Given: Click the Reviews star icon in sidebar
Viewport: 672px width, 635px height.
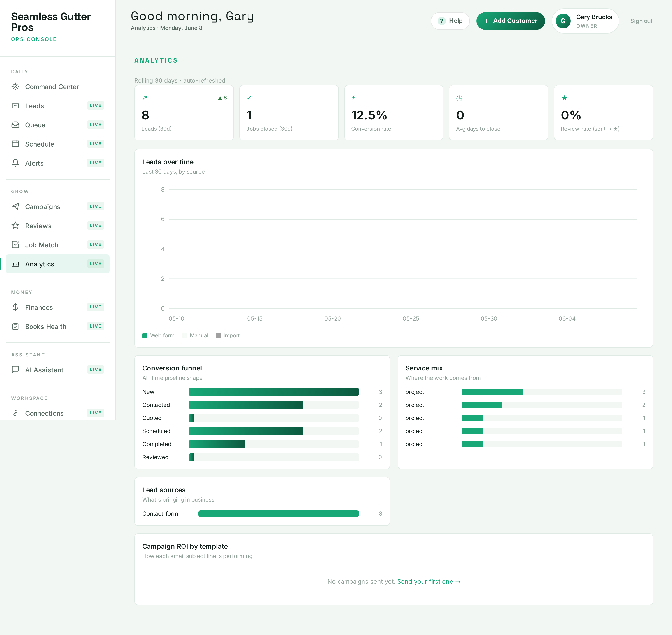Looking at the screenshot, I should pyautogui.click(x=15, y=225).
